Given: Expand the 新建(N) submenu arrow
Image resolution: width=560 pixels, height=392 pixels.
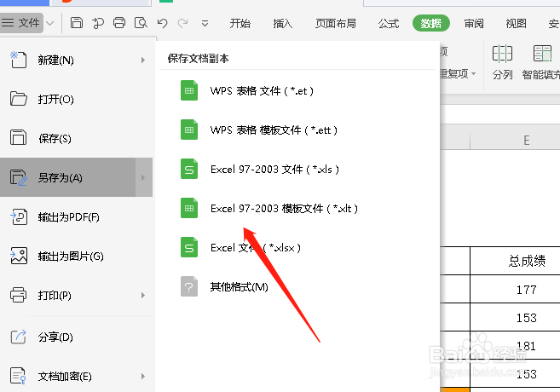Looking at the screenshot, I should (143, 60).
